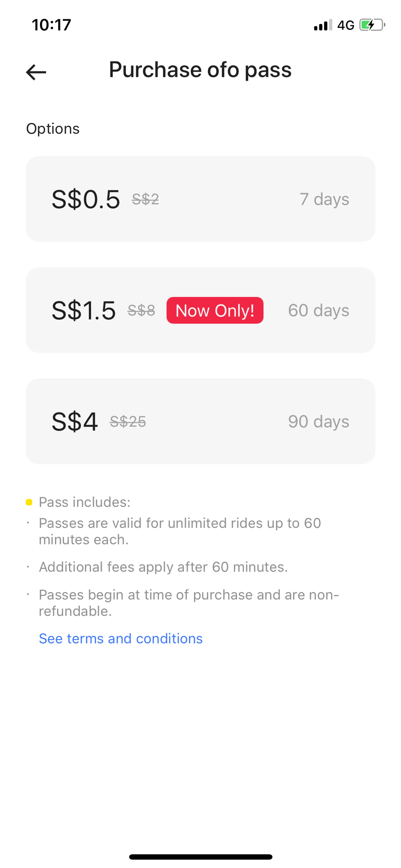Tap the cellular signal strength icon

point(322,25)
